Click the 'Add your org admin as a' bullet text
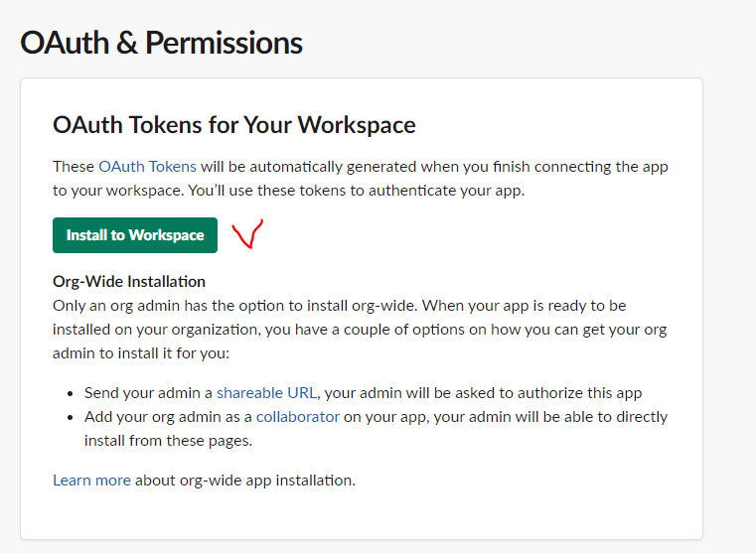Image resolution: width=756 pixels, height=553 pixels. coord(168,417)
